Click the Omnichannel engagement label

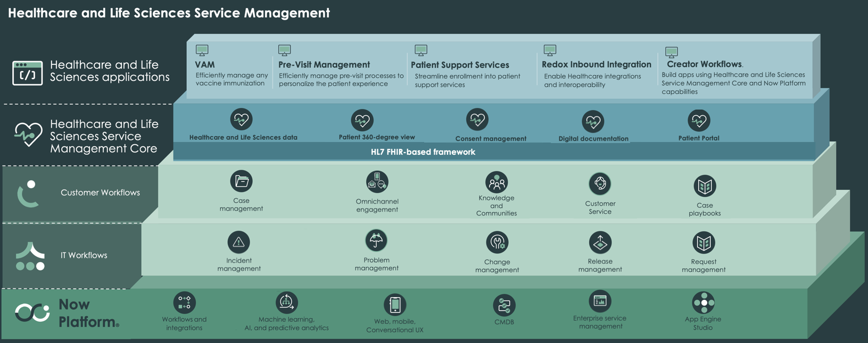pos(377,205)
